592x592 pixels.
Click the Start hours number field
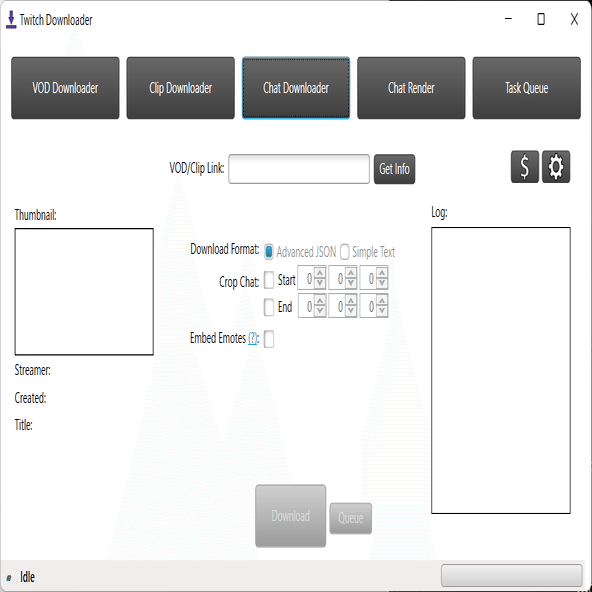pyautogui.click(x=307, y=278)
